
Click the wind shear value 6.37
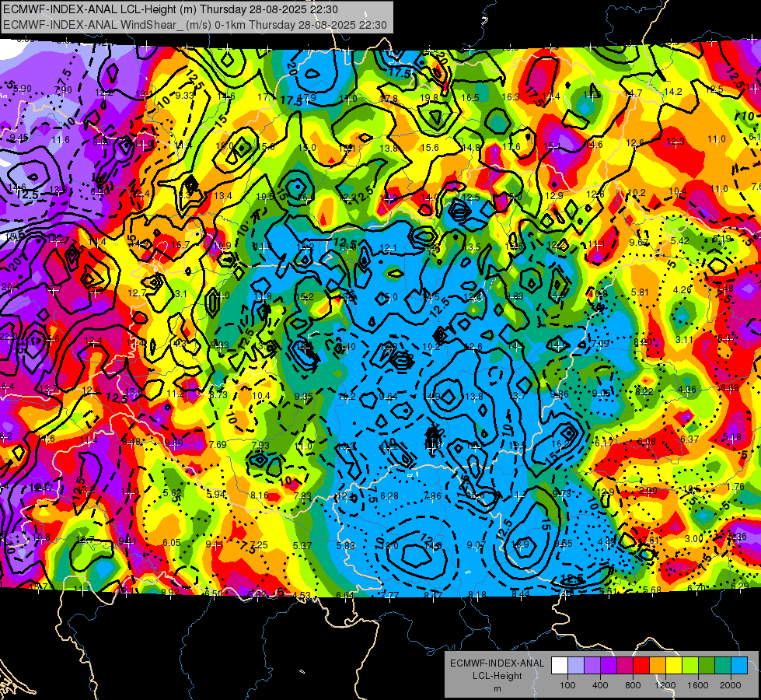click(x=689, y=439)
